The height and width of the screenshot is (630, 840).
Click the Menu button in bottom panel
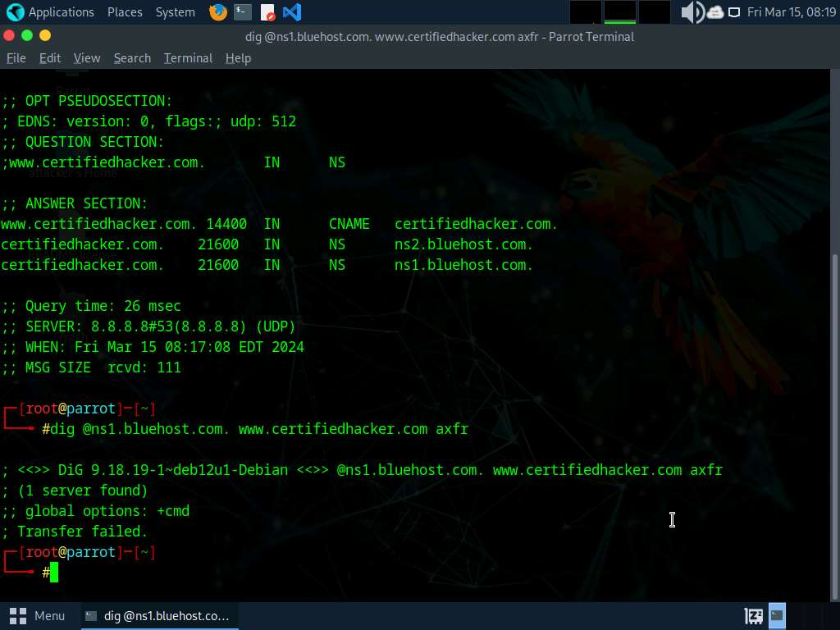tap(38, 615)
